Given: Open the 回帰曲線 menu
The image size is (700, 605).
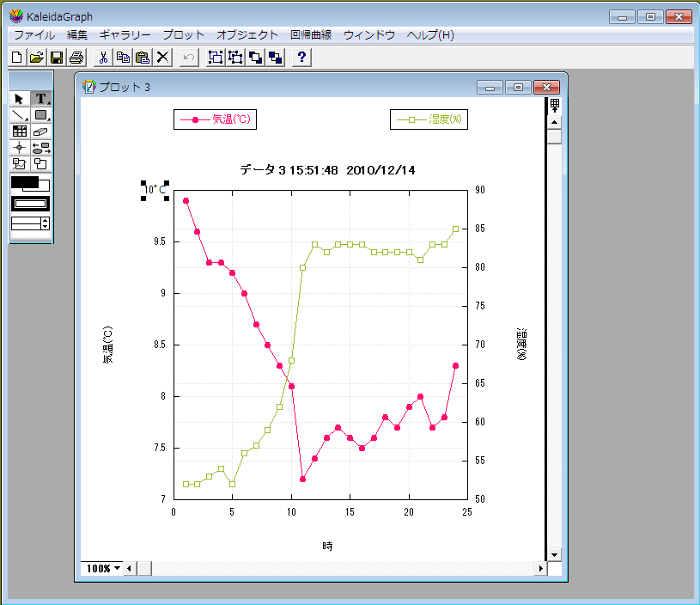Looking at the screenshot, I should [x=311, y=35].
